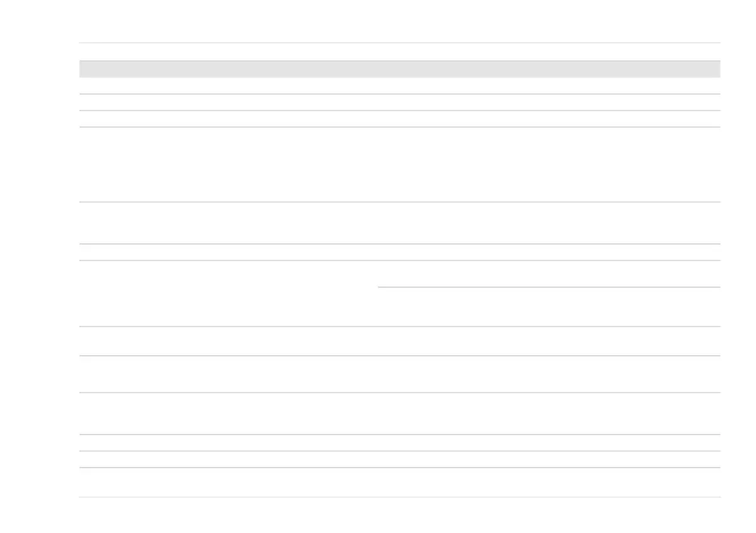756x533 pixels.
Task: Click the undivided left cell of split row
Action: 228,293
